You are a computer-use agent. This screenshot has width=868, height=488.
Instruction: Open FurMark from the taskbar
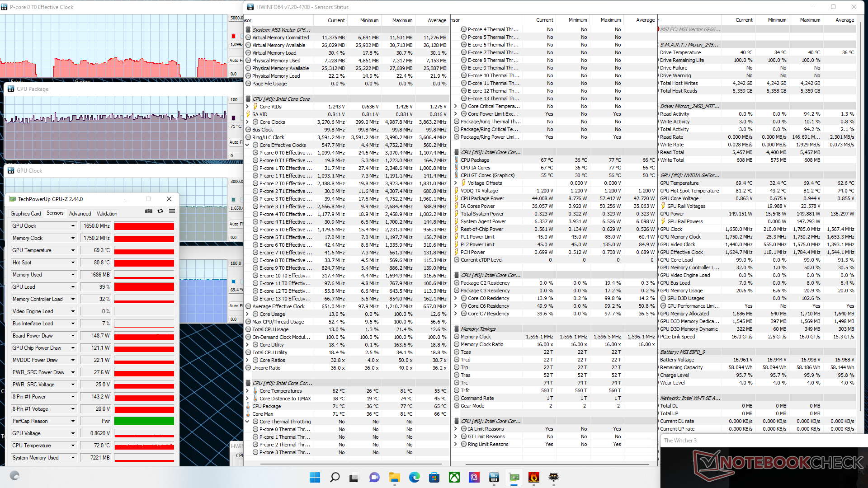(x=533, y=477)
